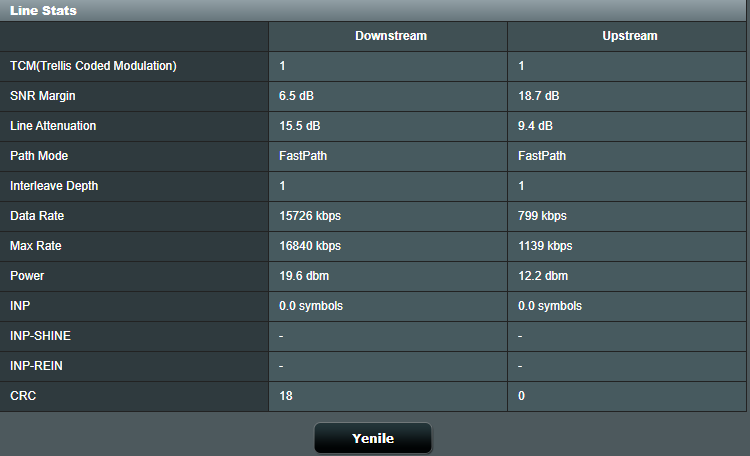Click the Interleave Depth row label

[x=54, y=186]
